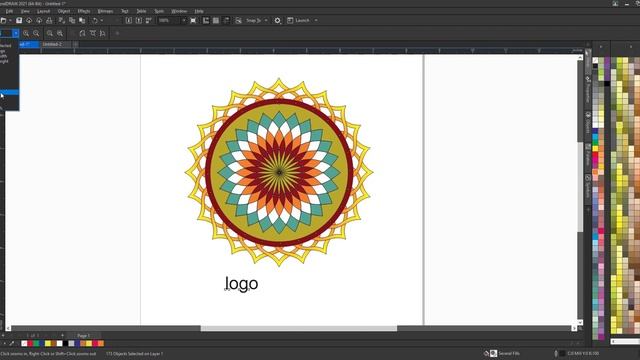640x360 pixels.
Task: Click the Print icon in the toolbar
Action: [49, 20]
